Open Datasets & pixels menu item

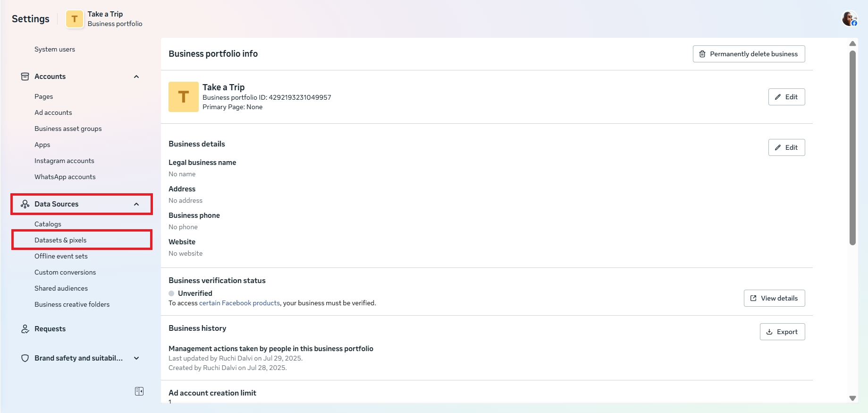click(x=60, y=240)
